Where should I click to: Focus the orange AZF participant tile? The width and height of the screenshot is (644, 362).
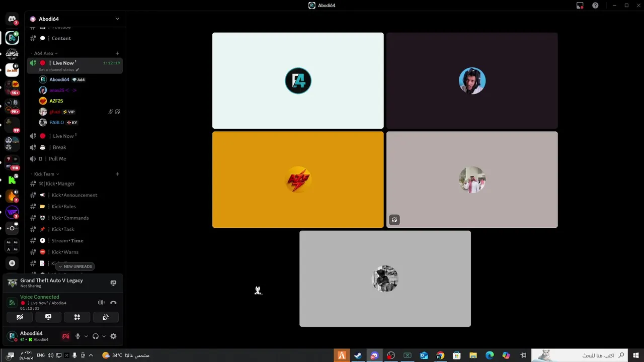[x=298, y=179]
